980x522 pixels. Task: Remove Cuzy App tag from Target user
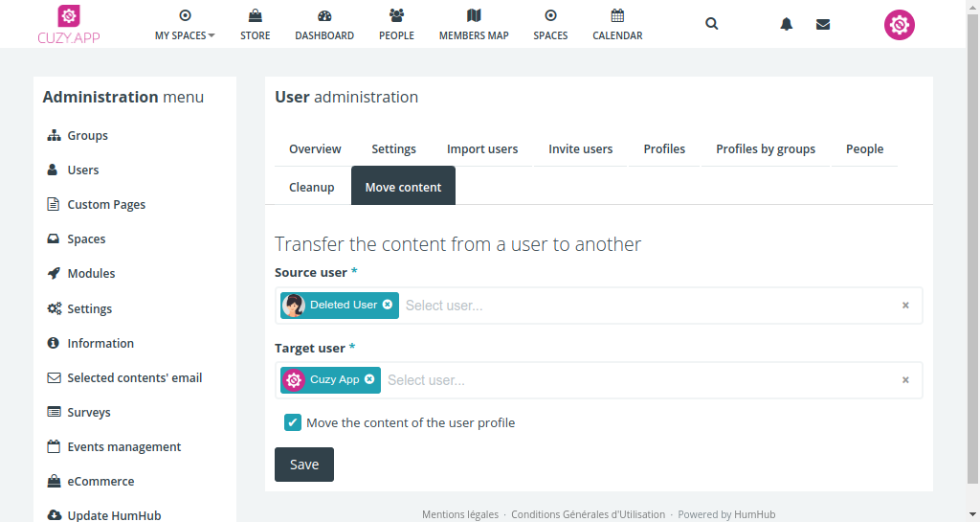[369, 379]
